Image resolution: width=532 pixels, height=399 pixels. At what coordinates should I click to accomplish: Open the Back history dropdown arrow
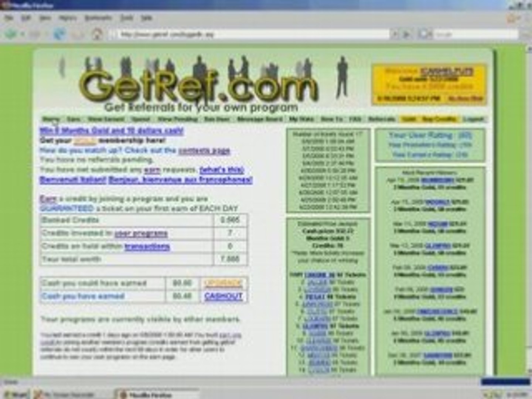tap(23, 34)
